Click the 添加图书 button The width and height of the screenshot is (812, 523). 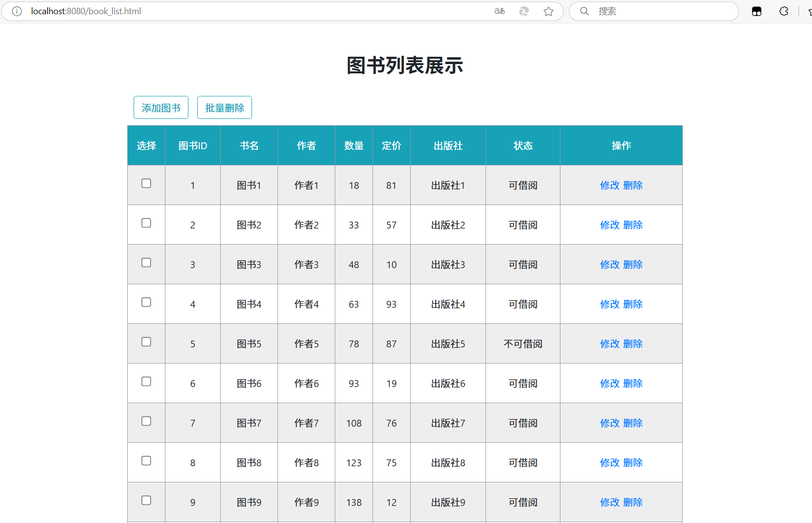[161, 108]
